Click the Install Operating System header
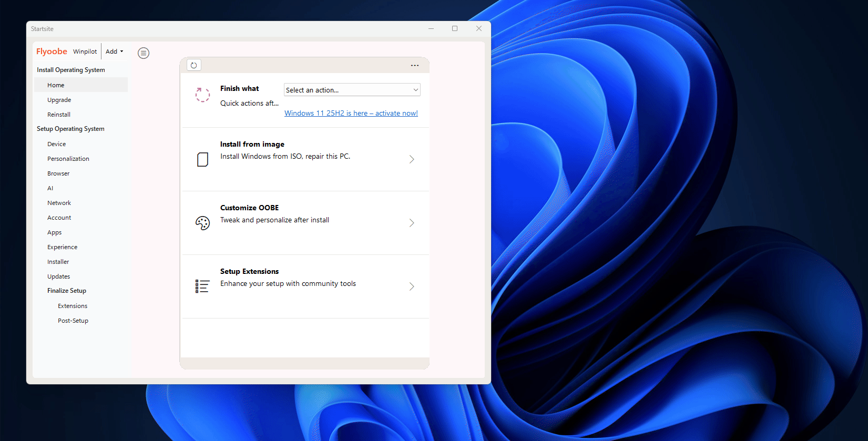Image resolution: width=868 pixels, height=441 pixels. tap(71, 70)
